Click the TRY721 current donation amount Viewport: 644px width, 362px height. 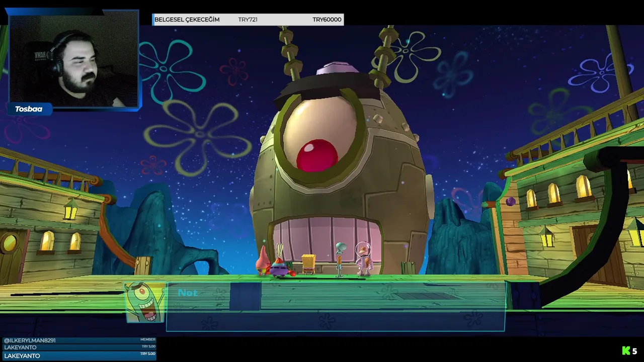click(x=248, y=20)
